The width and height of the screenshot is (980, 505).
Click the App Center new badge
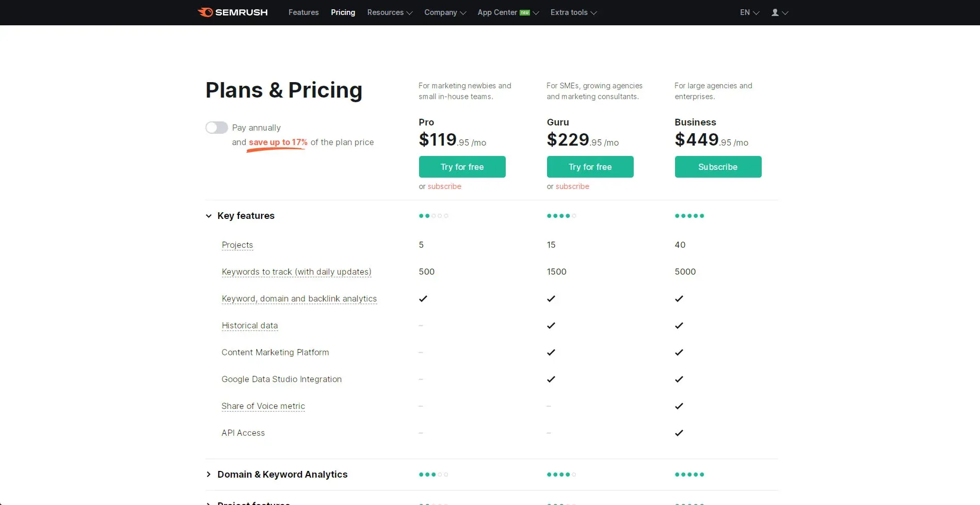[x=525, y=12]
